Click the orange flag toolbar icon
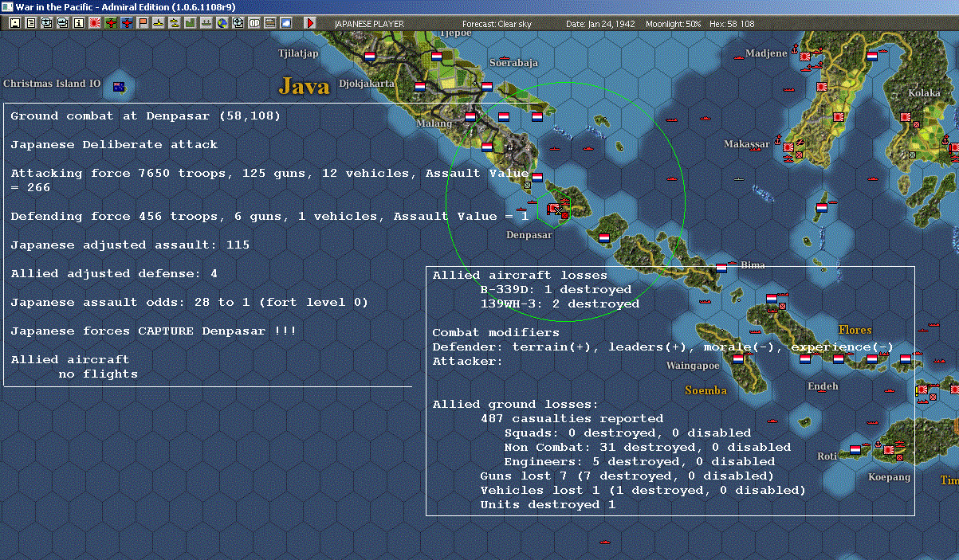959x560 pixels. 143,23
